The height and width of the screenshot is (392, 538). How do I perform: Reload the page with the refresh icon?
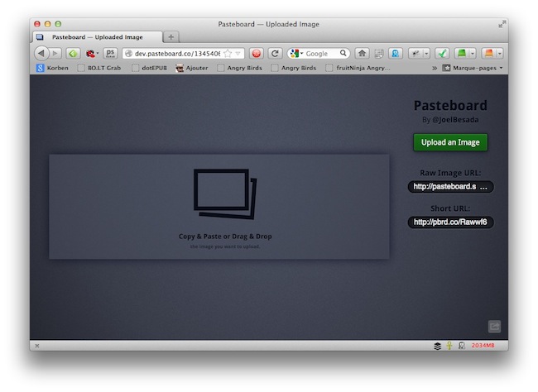click(x=275, y=54)
